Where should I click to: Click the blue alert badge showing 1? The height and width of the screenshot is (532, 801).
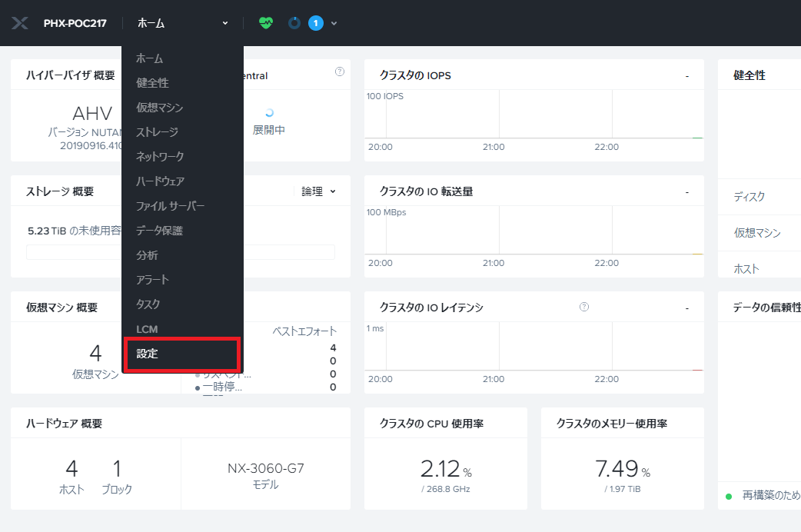pos(316,23)
